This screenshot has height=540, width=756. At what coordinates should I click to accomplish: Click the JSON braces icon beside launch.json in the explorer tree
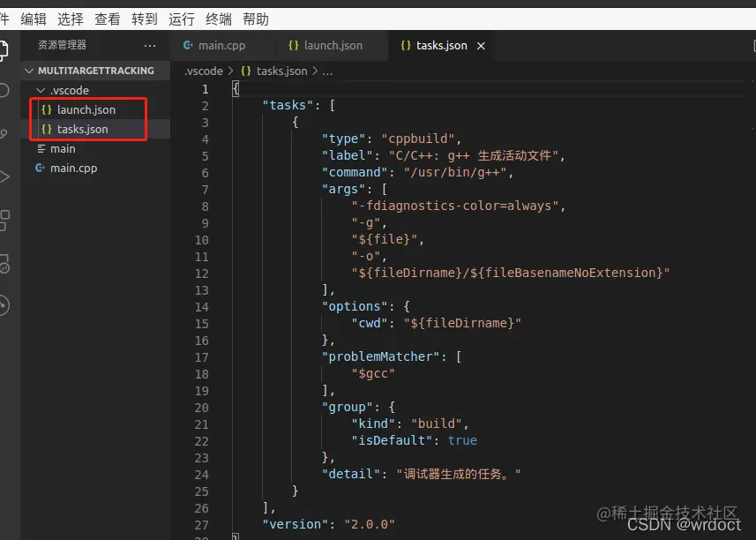click(46, 110)
